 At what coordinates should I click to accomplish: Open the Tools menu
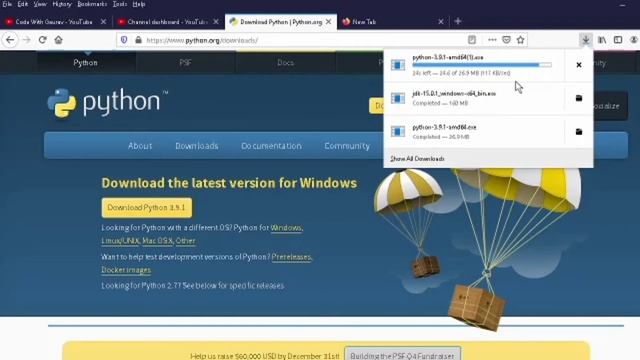click(120, 4)
